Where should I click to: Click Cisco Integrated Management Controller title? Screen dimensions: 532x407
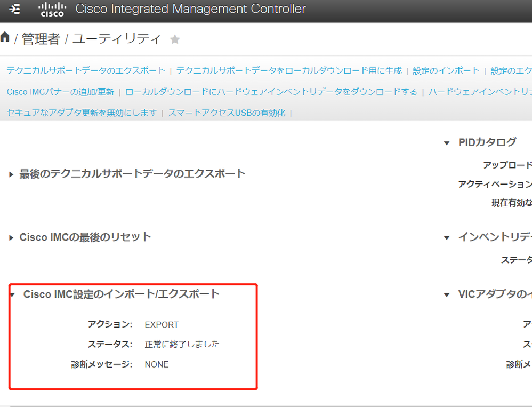point(190,9)
